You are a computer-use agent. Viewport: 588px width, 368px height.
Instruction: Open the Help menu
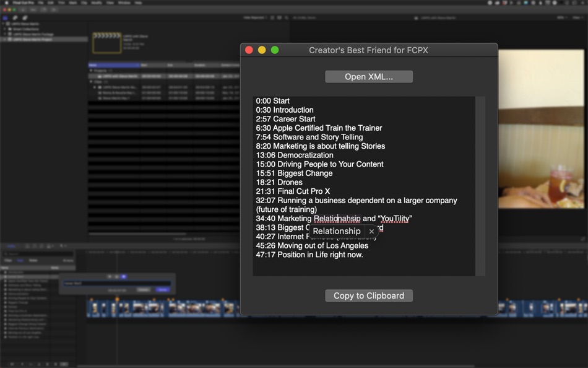138,2
